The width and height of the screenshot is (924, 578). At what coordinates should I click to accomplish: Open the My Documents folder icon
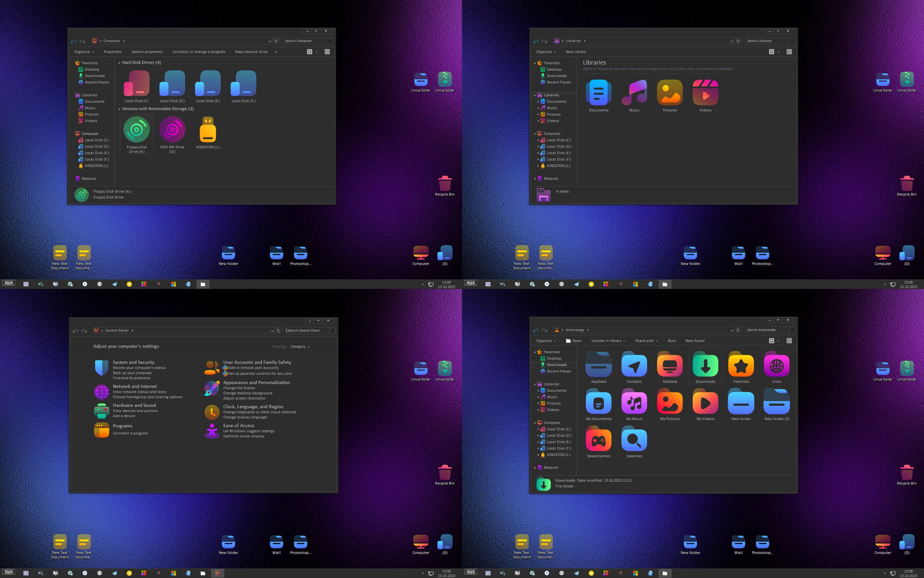598,401
